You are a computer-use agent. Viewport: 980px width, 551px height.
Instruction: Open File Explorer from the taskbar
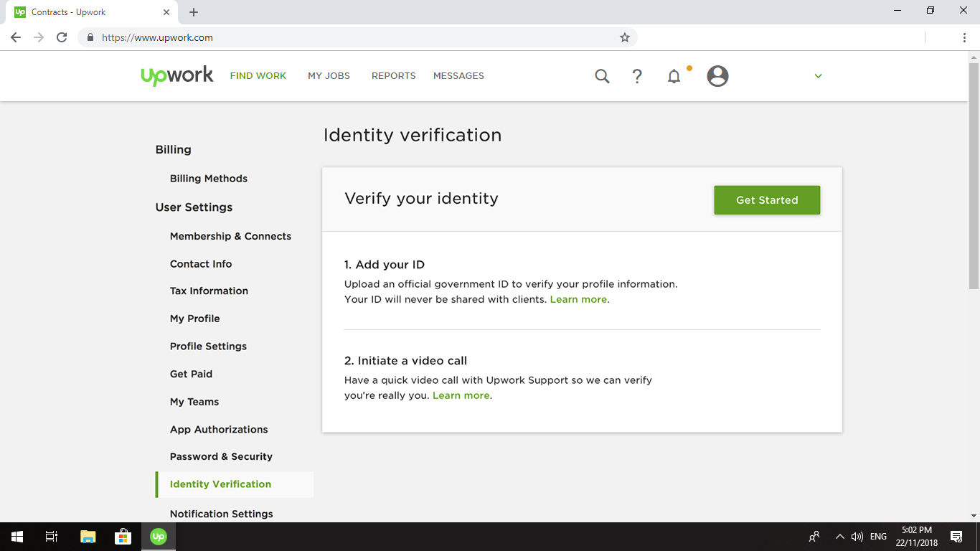(x=88, y=537)
